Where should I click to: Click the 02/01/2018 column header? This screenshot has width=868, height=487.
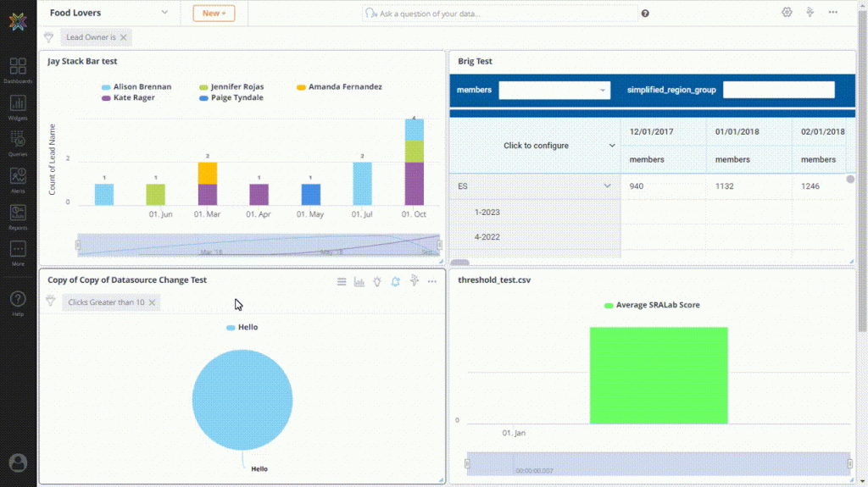822,132
